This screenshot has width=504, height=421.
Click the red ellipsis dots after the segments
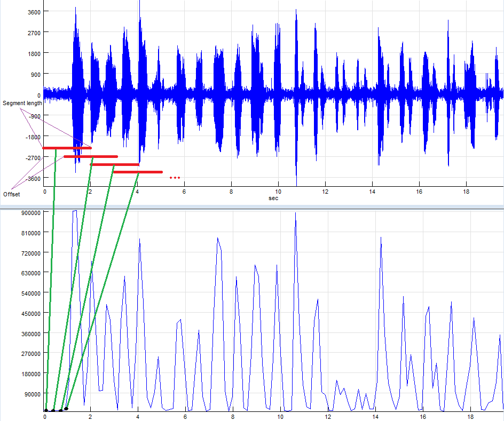click(x=175, y=178)
